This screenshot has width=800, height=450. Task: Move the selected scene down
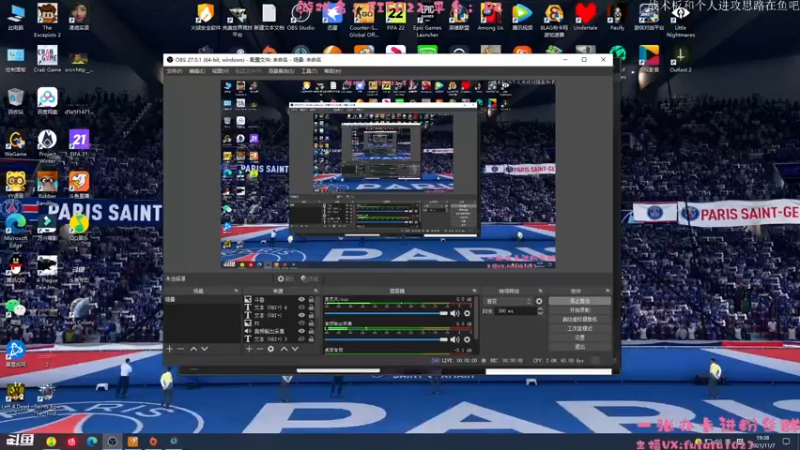point(205,349)
